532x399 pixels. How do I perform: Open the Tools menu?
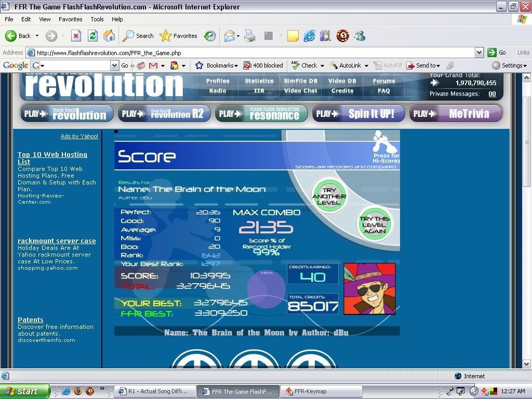pyautogui.click(x=97, y=19)
